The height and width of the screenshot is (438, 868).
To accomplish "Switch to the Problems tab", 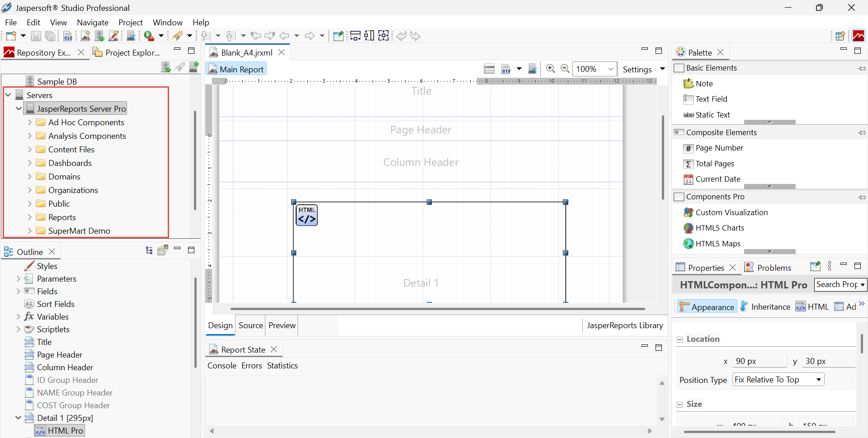I will coord(768,268).
